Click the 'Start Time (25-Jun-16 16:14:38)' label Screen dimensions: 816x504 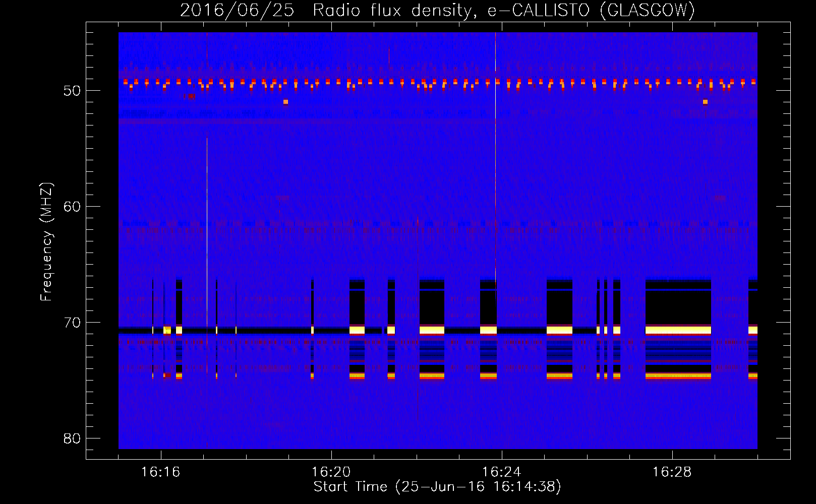tap(437, 487)
